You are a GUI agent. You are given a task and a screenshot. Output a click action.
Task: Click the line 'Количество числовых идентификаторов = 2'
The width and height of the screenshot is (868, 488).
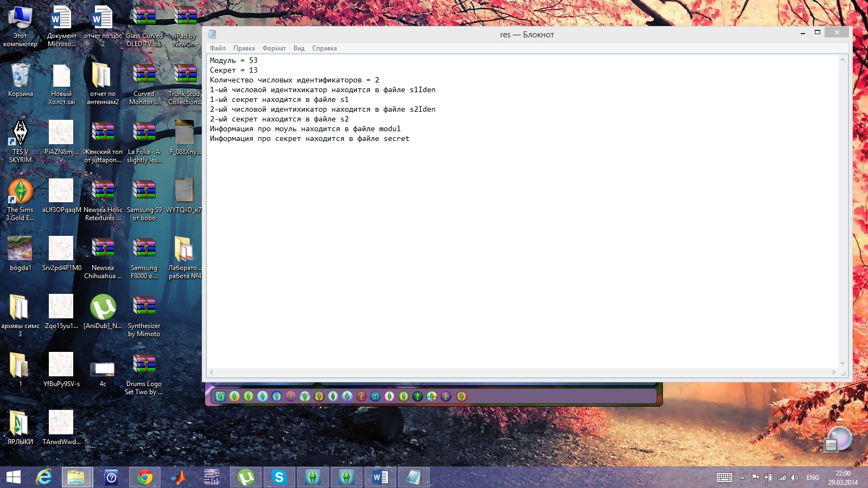(x=295, y=80)
